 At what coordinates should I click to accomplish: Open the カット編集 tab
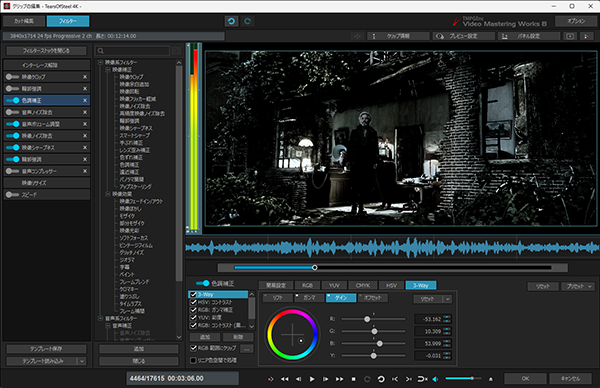pos(24,21)
